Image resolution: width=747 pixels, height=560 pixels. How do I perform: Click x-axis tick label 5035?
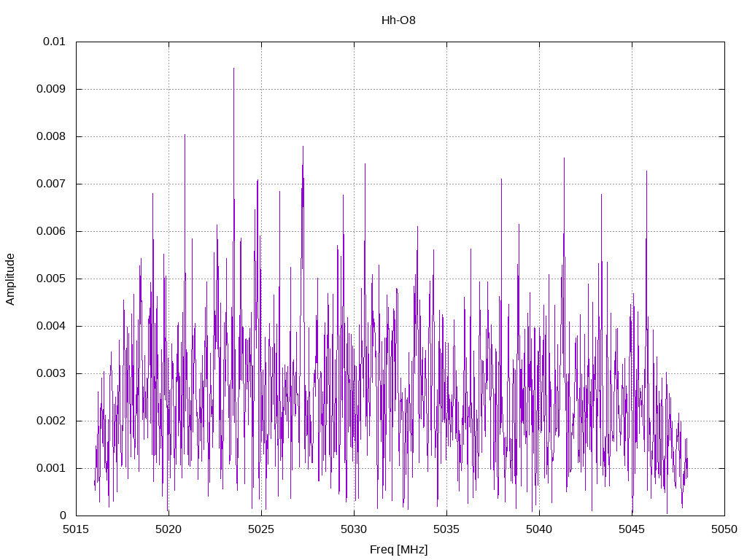[446, 529]
